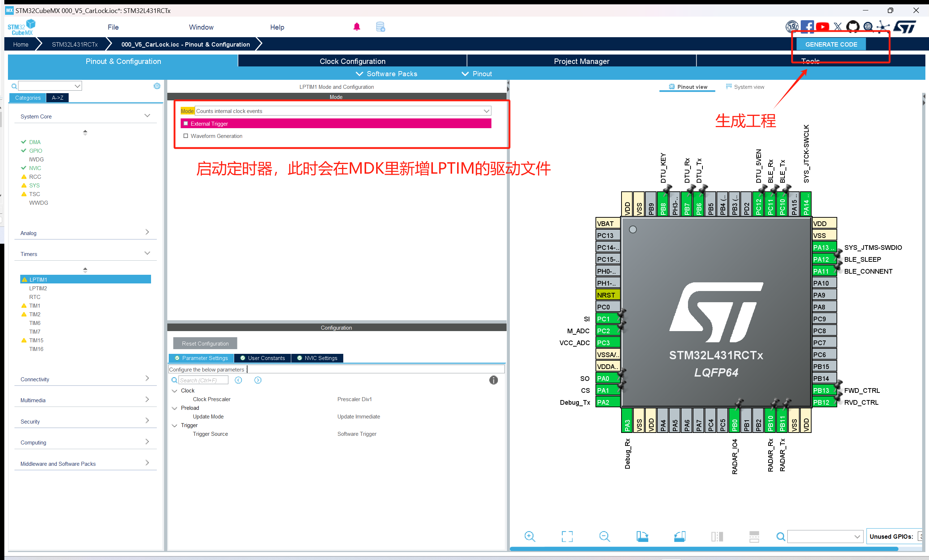This screenshot has height=560, width=929.
Task: Go to previous parameter search result
Action: tap(238, 380)
